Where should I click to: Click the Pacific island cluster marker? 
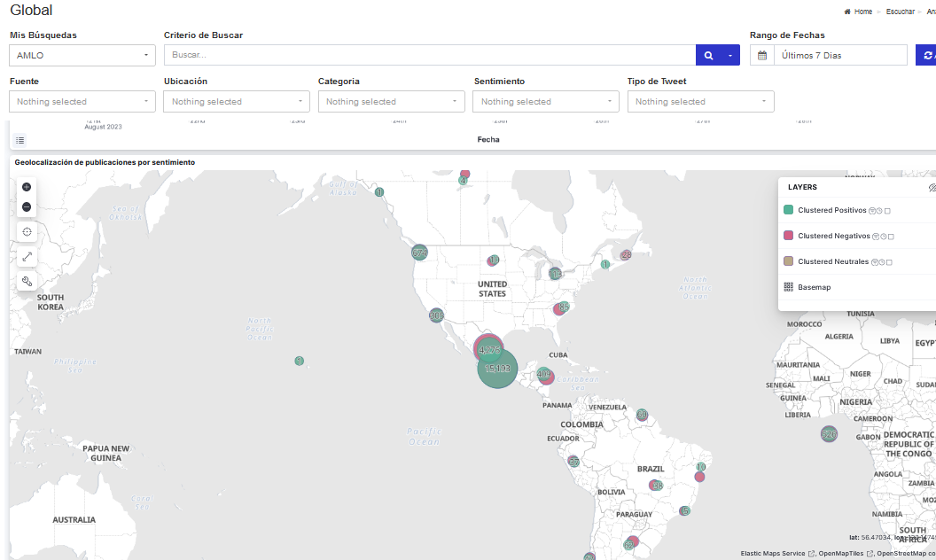tap(299, 361)
